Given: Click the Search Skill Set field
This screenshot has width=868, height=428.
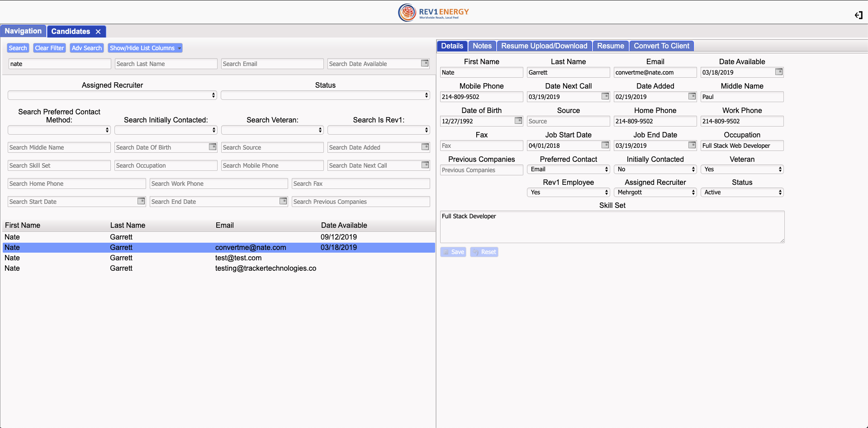Looking at the screenshot, I should [x=59, y=165].
